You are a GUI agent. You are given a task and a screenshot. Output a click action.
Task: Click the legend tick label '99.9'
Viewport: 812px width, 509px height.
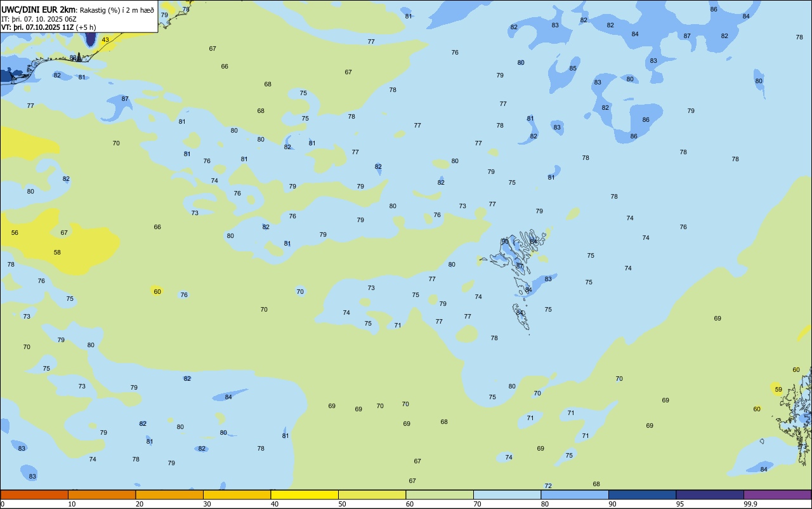[750, 504]
